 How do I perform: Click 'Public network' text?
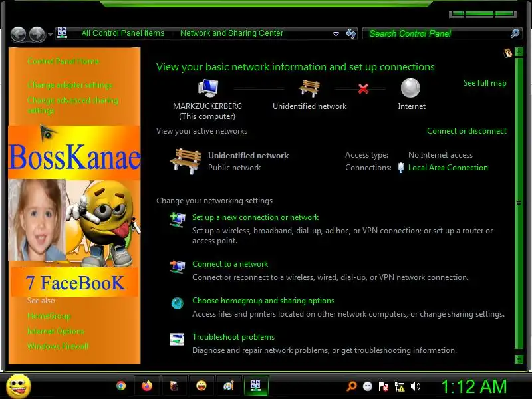tap(234, 168)
